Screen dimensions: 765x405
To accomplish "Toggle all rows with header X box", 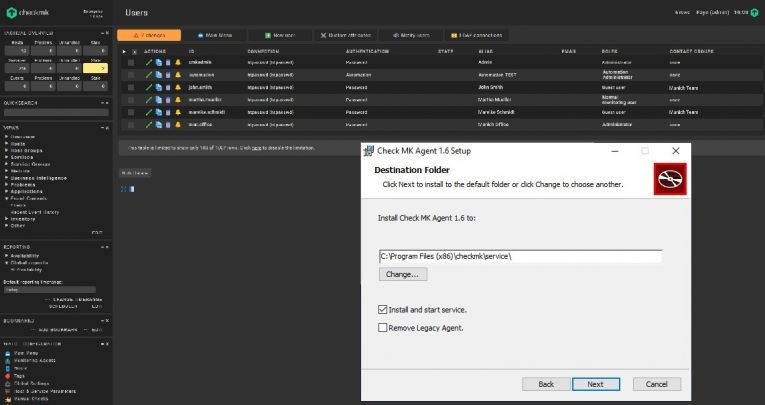I will coord(135,51).
